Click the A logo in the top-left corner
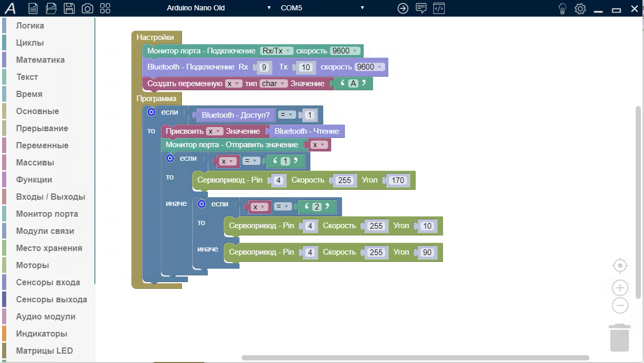Image resolution: width=644 pixels, height=363 pixels. coord(10,8)
